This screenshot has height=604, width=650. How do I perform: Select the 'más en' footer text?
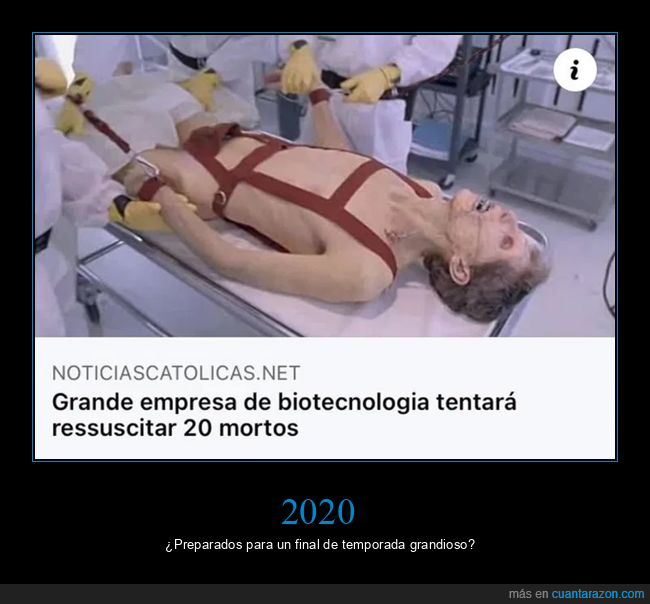[x=529, y=594]
